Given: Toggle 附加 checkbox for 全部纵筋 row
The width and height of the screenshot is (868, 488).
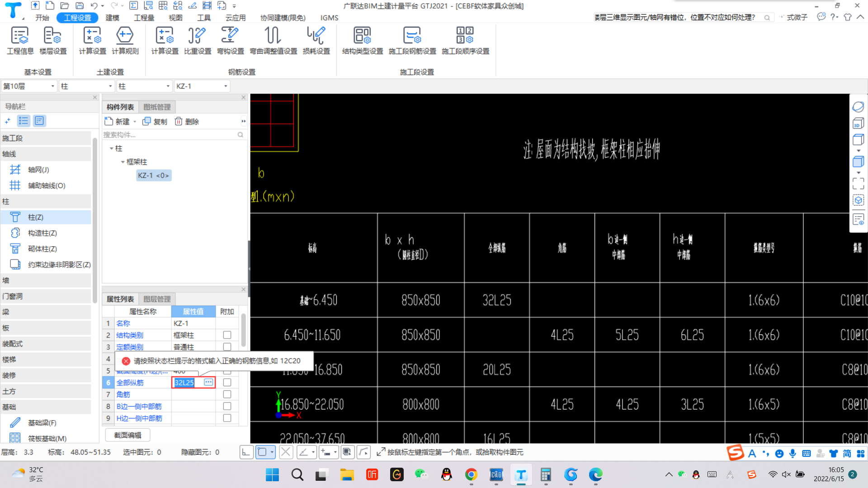Looking at the screenshot, I should [227, 383].
